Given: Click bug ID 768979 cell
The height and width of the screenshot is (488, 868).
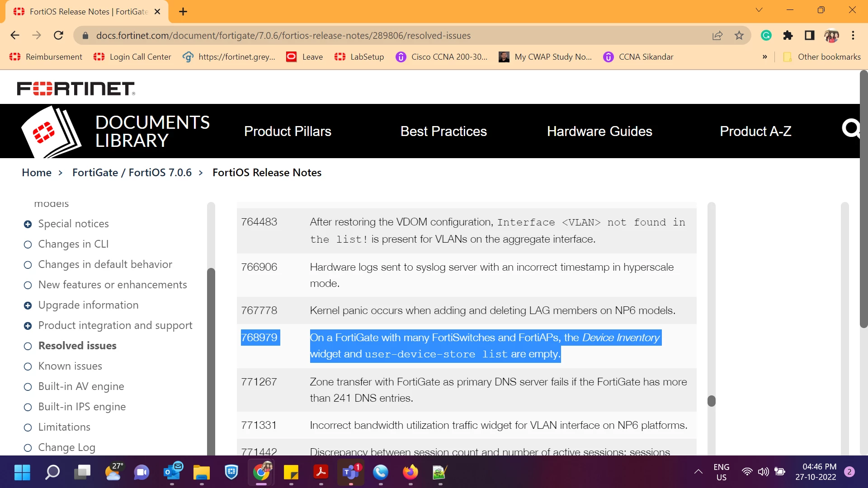Looking at the screenshot, I should click(x=260, y=338).
